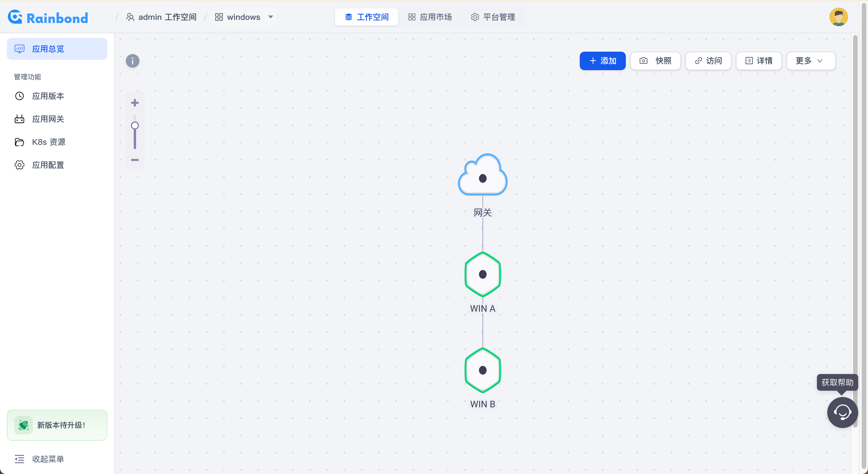Select the gateway cloud node

tap(483, 175)
